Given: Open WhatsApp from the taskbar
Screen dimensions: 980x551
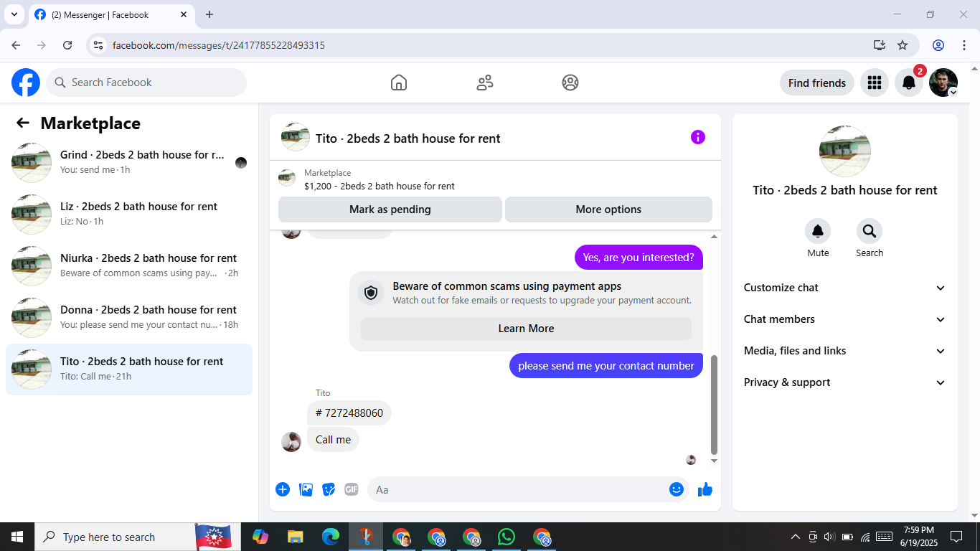Looking at the screenshot, I should coord(507,537).
